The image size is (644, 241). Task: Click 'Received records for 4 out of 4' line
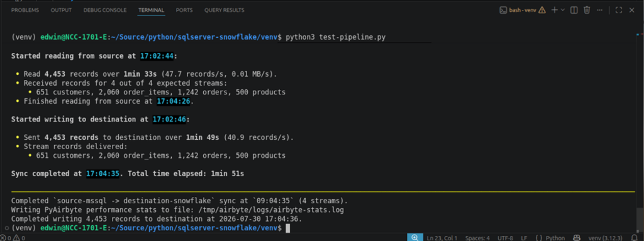pyautogui.click(x=125, y=83)
